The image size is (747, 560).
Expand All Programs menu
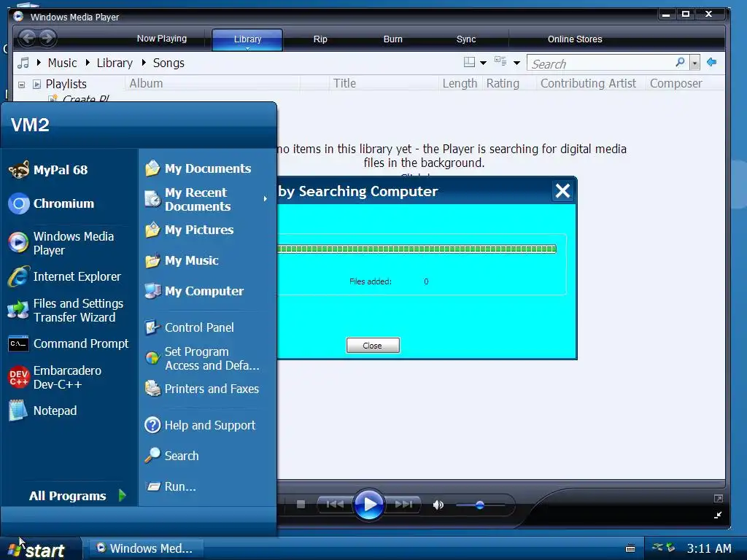[76, 496]
